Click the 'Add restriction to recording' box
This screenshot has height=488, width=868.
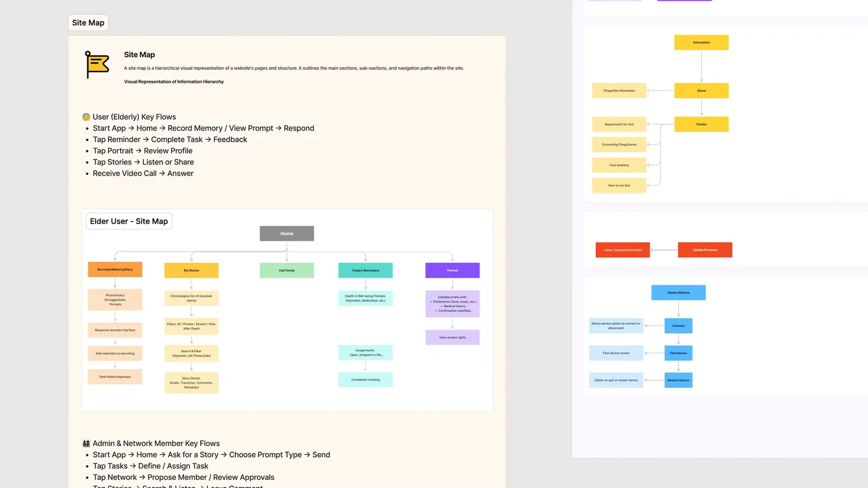(115, 354)
